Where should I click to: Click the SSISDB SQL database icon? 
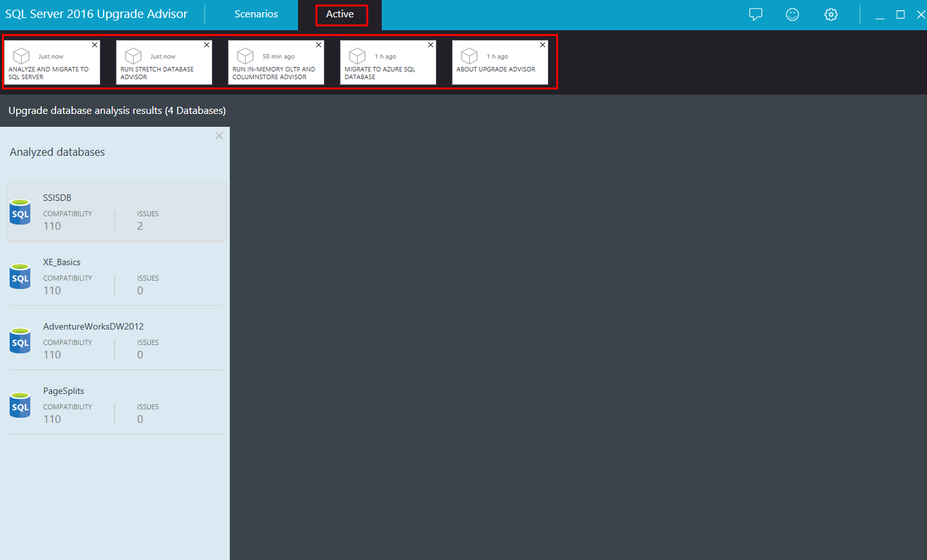point(20,212)
